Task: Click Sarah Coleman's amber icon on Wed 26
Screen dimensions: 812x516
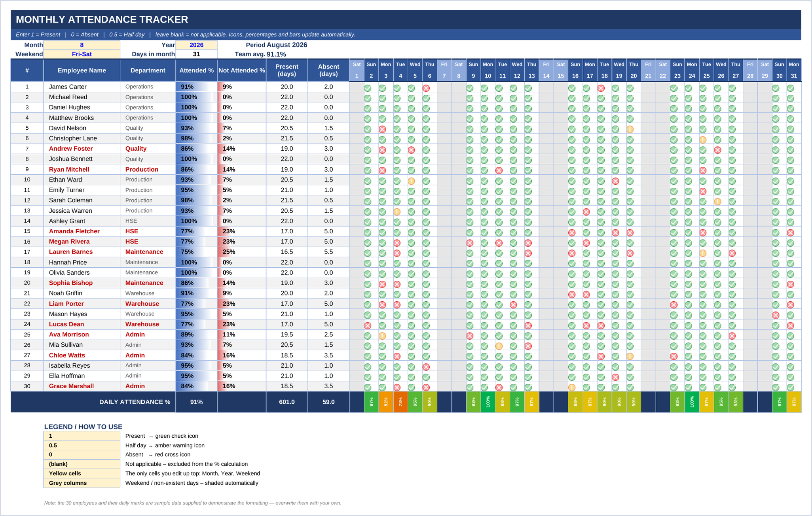Action: [x=717, y=201]
